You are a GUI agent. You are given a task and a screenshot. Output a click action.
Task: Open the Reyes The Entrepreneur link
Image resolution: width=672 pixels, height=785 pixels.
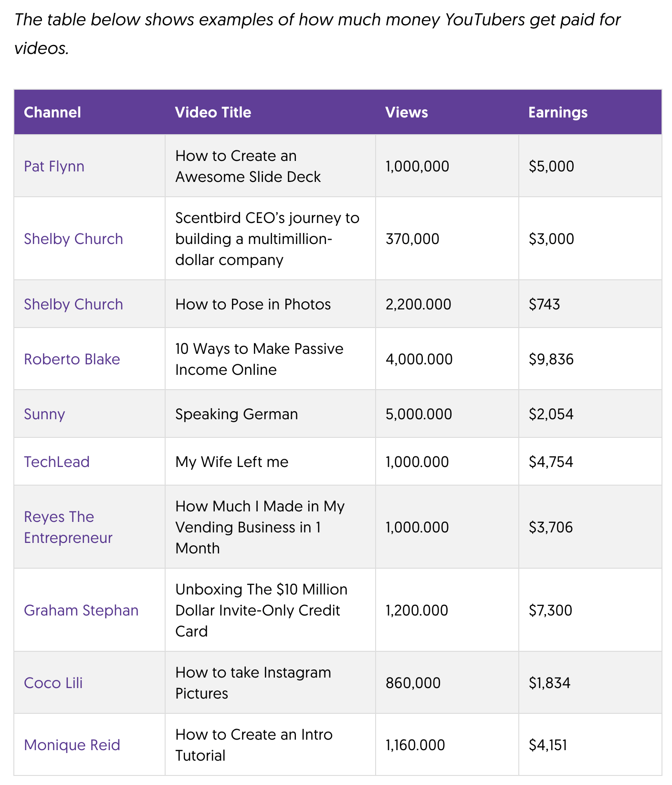[68, 527]
